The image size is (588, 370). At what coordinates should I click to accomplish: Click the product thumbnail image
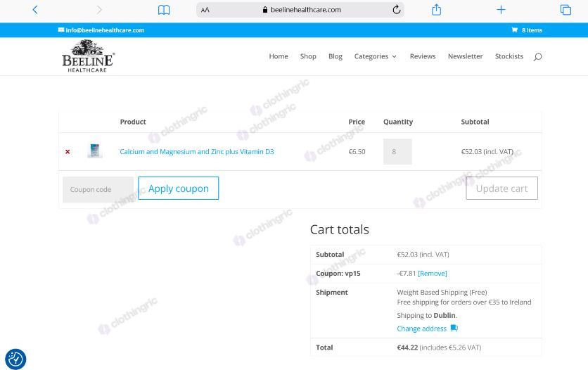94,151
